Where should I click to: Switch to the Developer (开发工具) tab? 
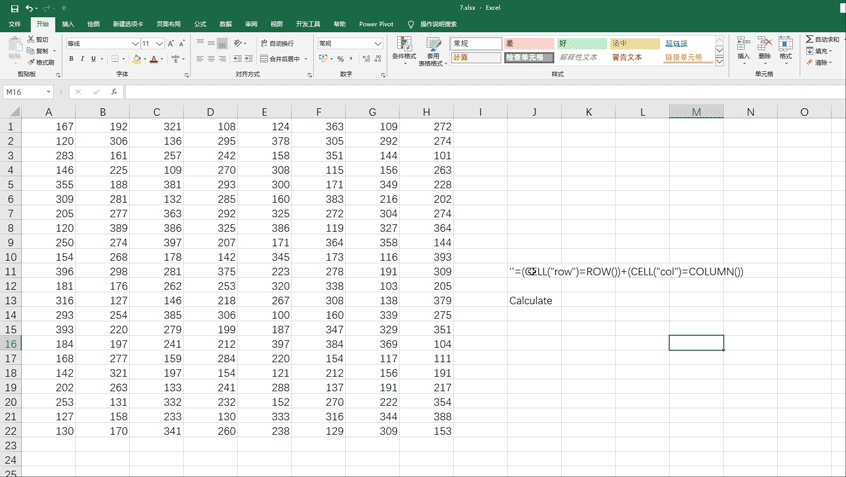point(308,24)
